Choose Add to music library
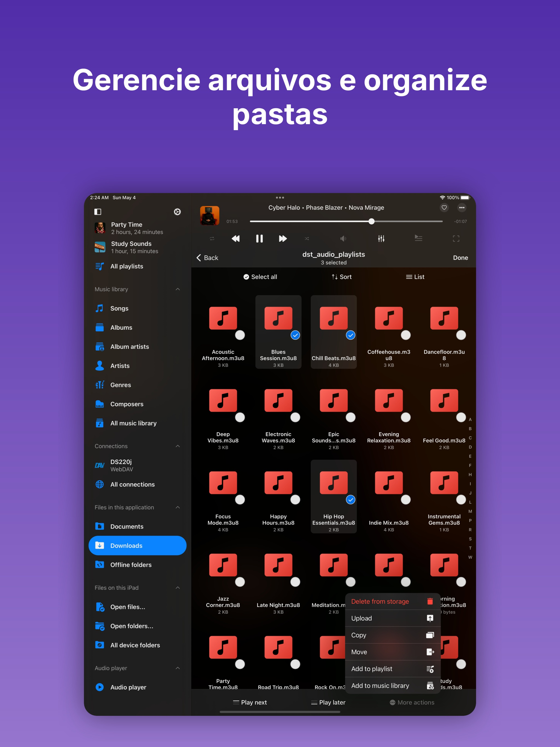The width and height of the screenshot is (560, 747). pyautogui.click(x=392, y=685)
